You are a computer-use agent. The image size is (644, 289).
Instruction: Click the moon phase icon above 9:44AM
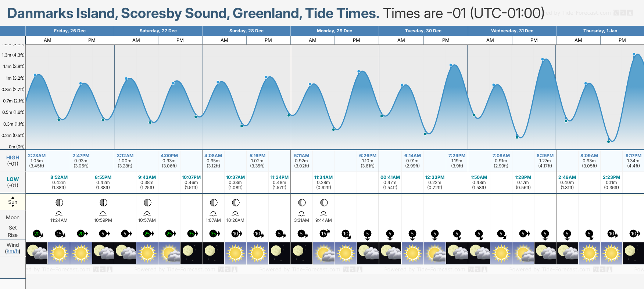coord(324,203)
